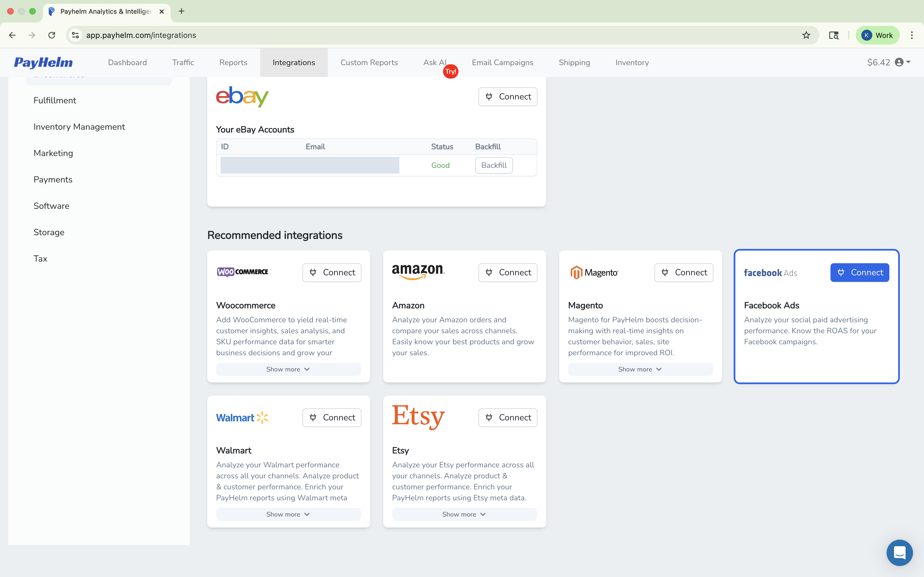Screen dimensions: 924x577
Task: Click the Etsy logo
Action: click(x=418, y=417)
